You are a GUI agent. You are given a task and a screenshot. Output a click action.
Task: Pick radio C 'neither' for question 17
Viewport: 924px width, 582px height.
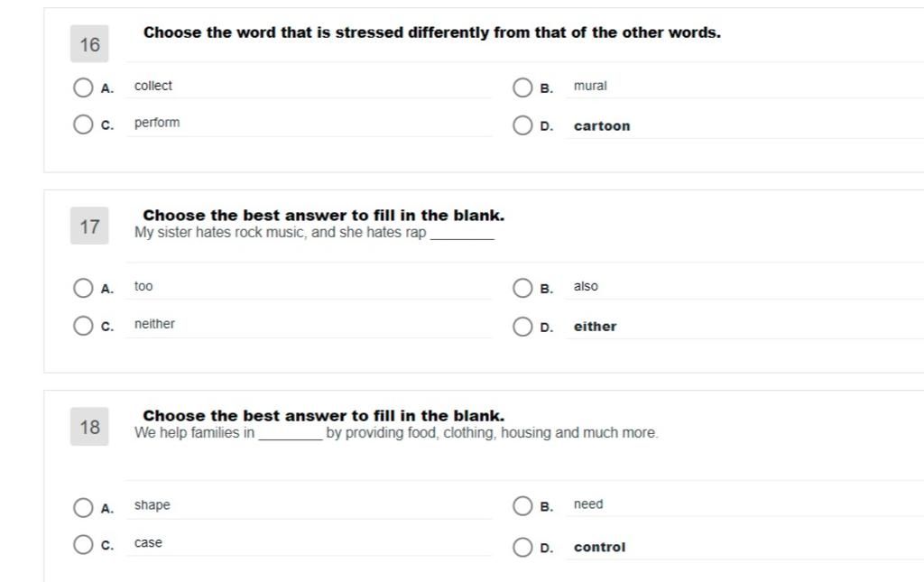(83, 325)
